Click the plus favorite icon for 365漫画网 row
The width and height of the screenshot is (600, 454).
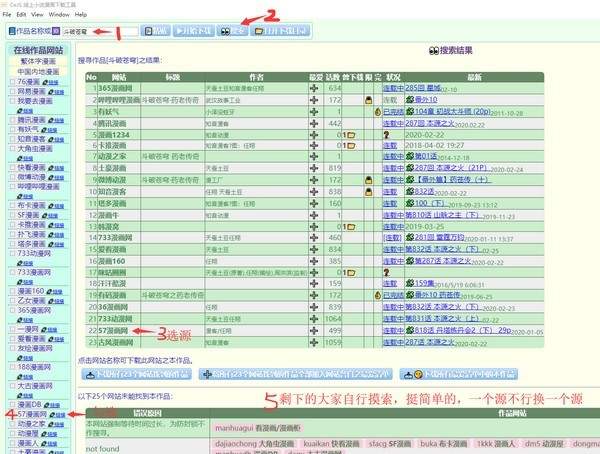coord(313,89)
